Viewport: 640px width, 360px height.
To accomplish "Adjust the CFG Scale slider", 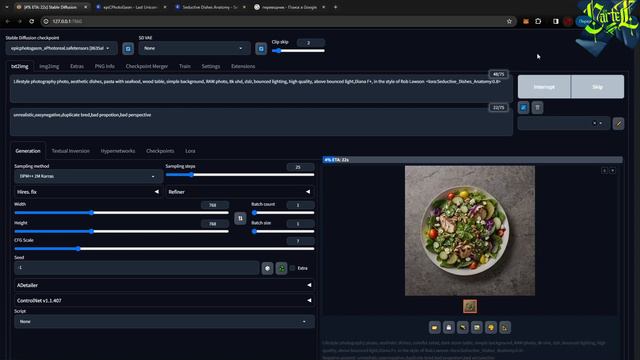I will click(x=164, y=249).
